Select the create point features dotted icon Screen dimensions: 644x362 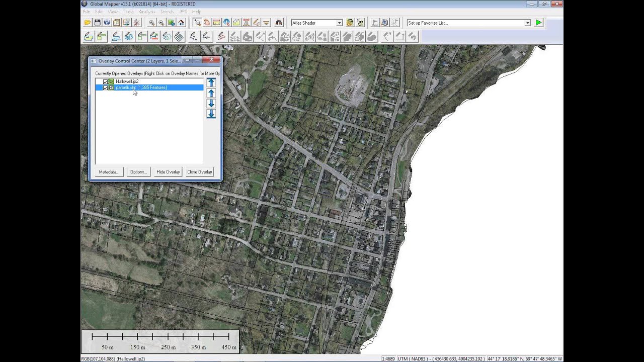click(194, 36)
